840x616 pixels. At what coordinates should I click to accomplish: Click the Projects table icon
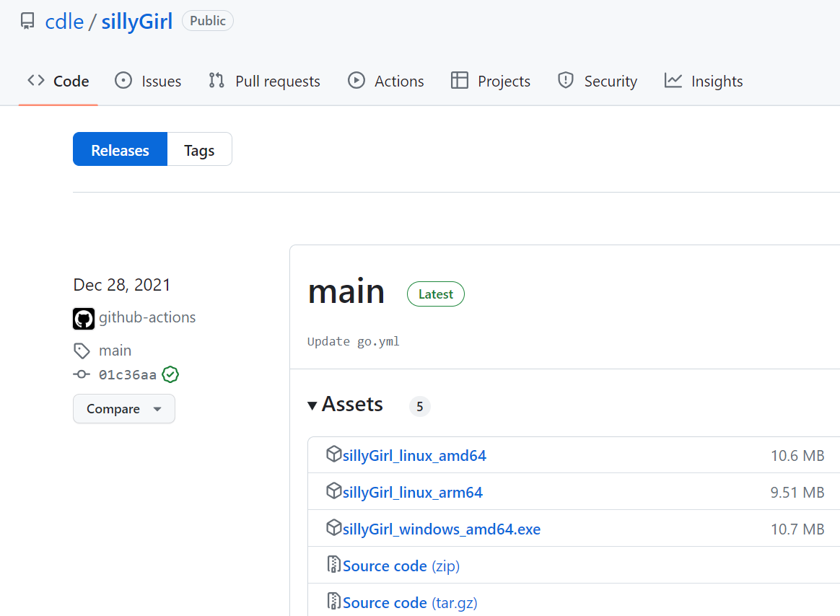(460, 80)
